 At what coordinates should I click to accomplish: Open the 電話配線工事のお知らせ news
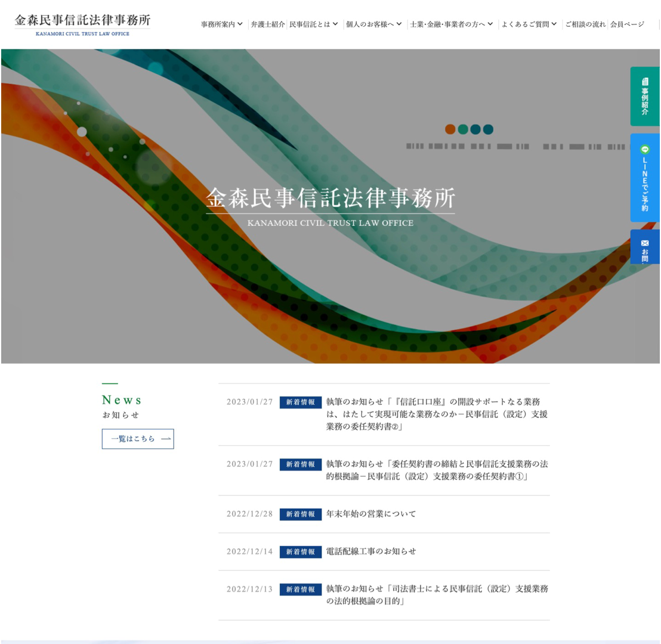coord(371,552)
